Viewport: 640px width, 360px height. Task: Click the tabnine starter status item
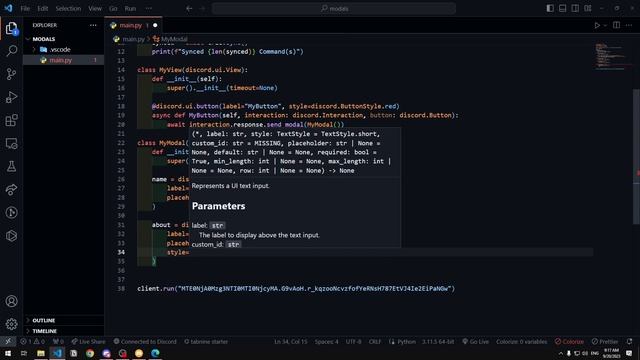[x=206, y=342]
